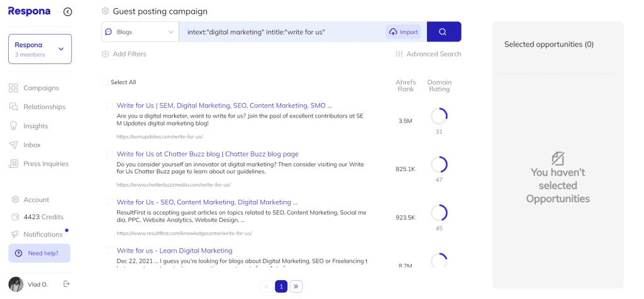The image size is (644, 299).
Task: Click the Credits wallet icon
Action: tap(15, 217)
